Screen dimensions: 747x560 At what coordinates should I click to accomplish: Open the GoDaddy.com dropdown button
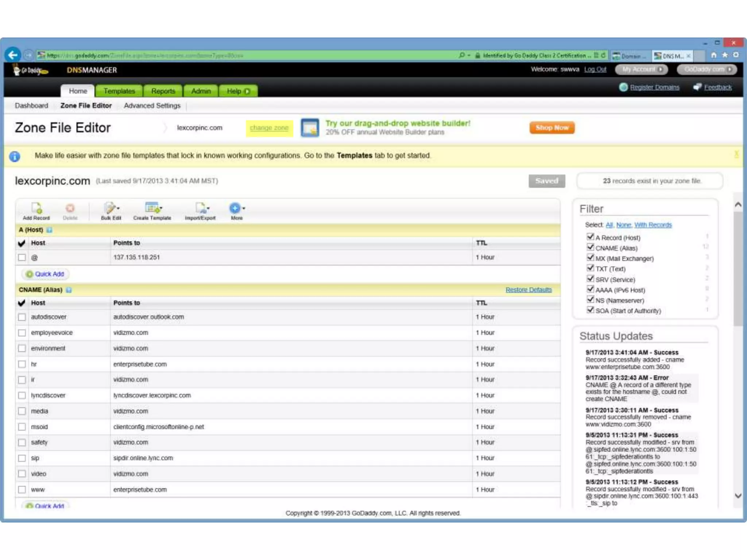coord(707,69)
